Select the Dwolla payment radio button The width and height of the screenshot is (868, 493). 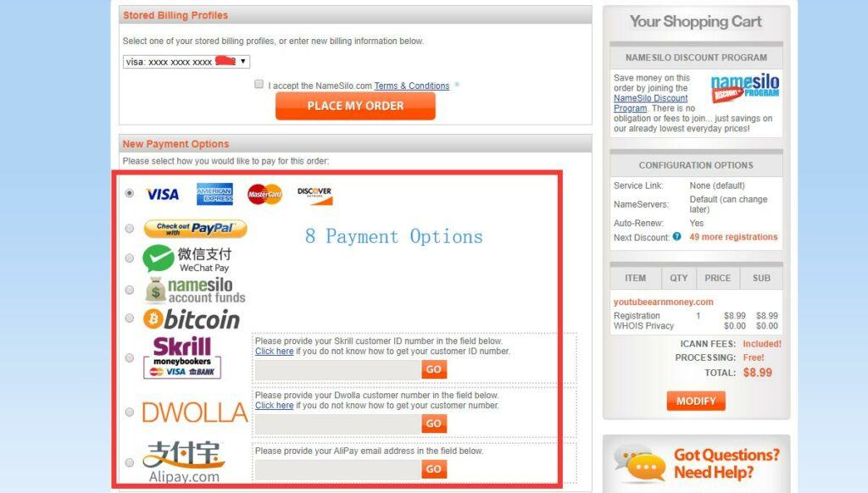coord(130,413)
